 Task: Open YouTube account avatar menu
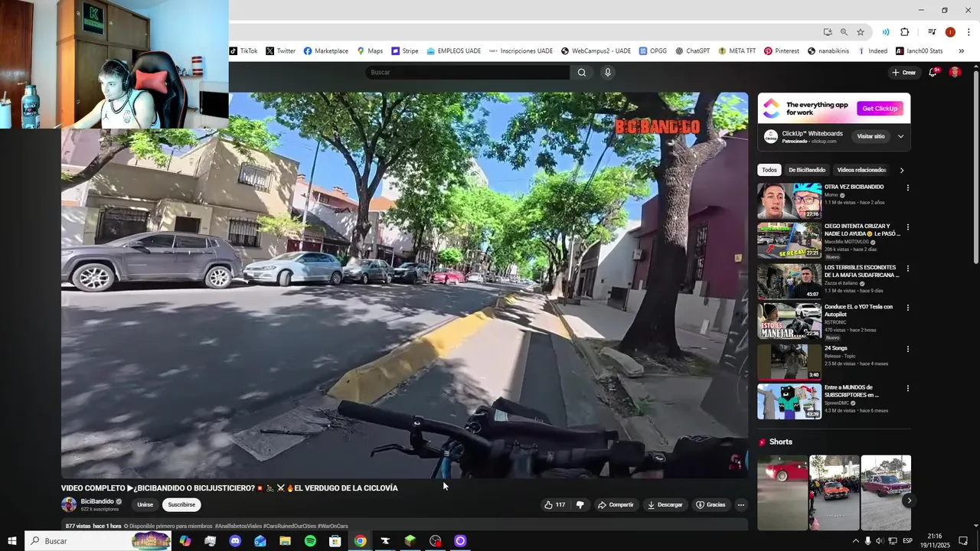coord(955,72)
